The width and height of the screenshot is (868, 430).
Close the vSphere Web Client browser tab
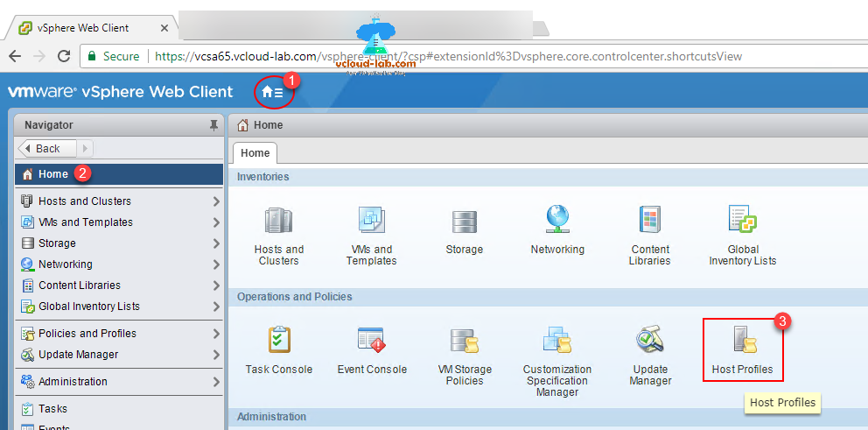164,28
